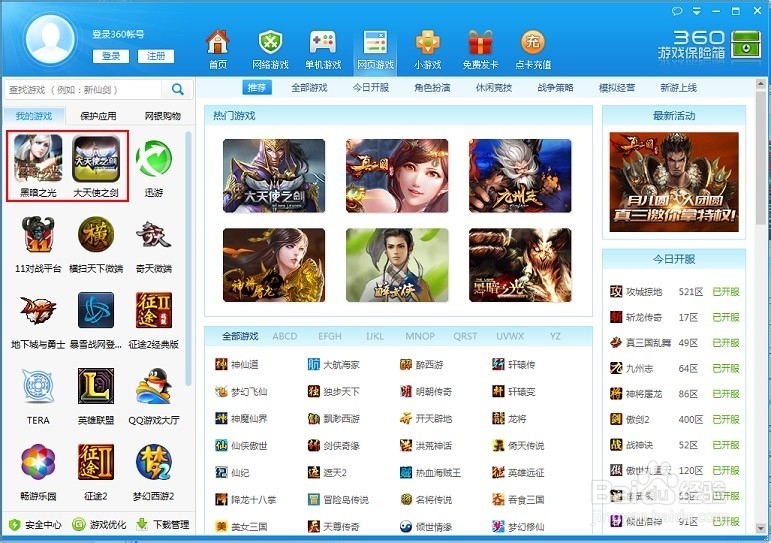Open the 首页 home icon

218,42
